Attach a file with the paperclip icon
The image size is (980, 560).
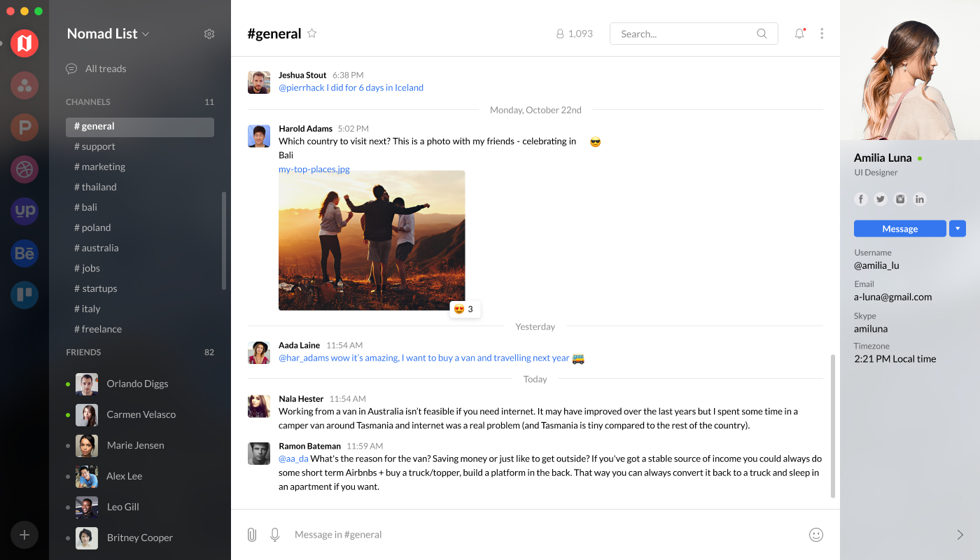click(x=252, y=535)
